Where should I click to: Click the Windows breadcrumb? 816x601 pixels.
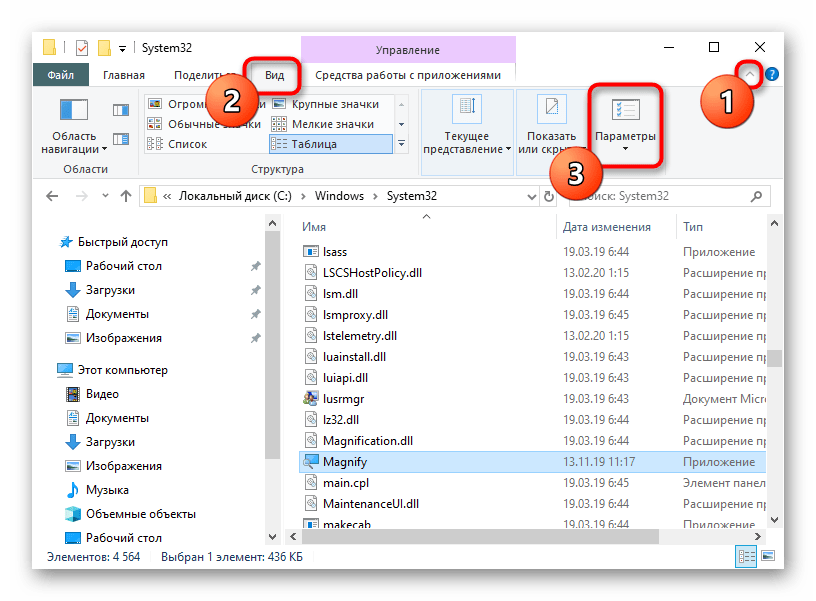point(339,196)
